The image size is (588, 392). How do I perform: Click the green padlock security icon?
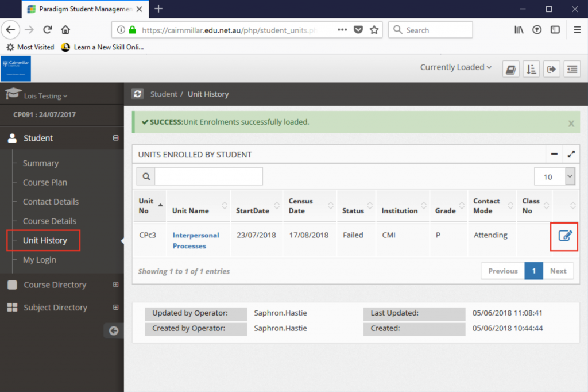tap(133, 30)
